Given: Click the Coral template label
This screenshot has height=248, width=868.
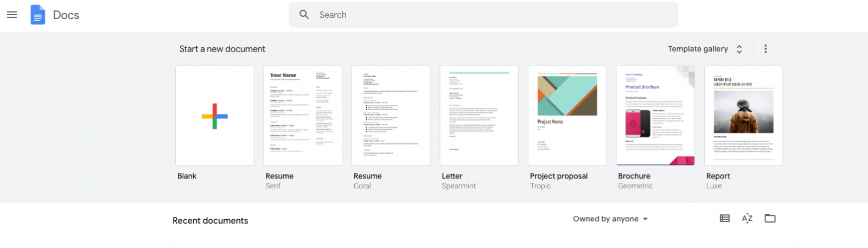Looking at the screenshot, I should point(362,186).
